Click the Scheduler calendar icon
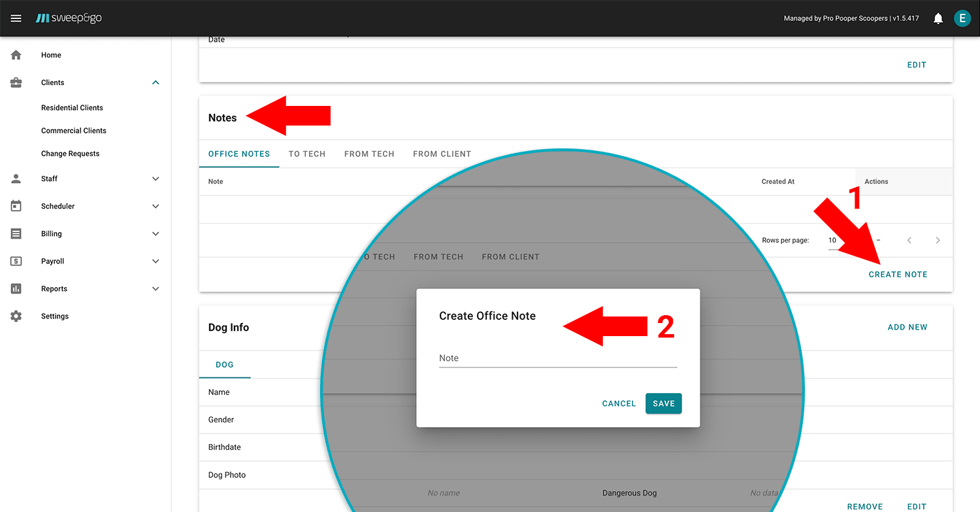 click(16, 206)
